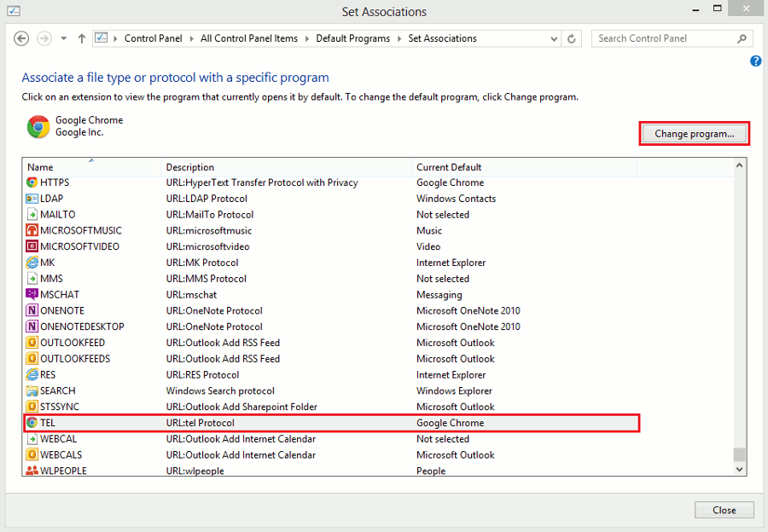The image size is (768, 532).
Task: Click the MSCHAT messaging icon
Action: point(32,295)
